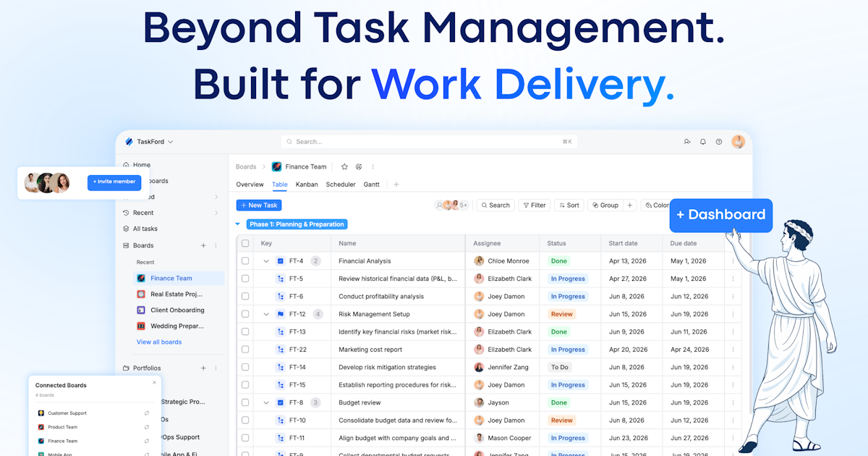The height and width of the screenshot is (456, 868).
Task: Collapse FT-12 subtasks chevron
Action: pyautogui.click(x=265, y=314)
